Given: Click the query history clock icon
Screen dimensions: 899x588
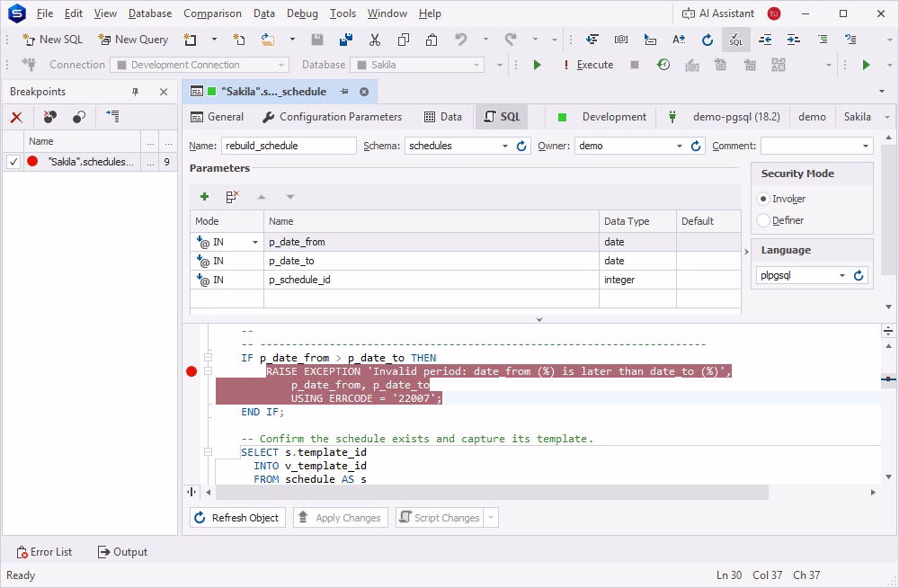Looking at the screenshot, I should 663,65.
